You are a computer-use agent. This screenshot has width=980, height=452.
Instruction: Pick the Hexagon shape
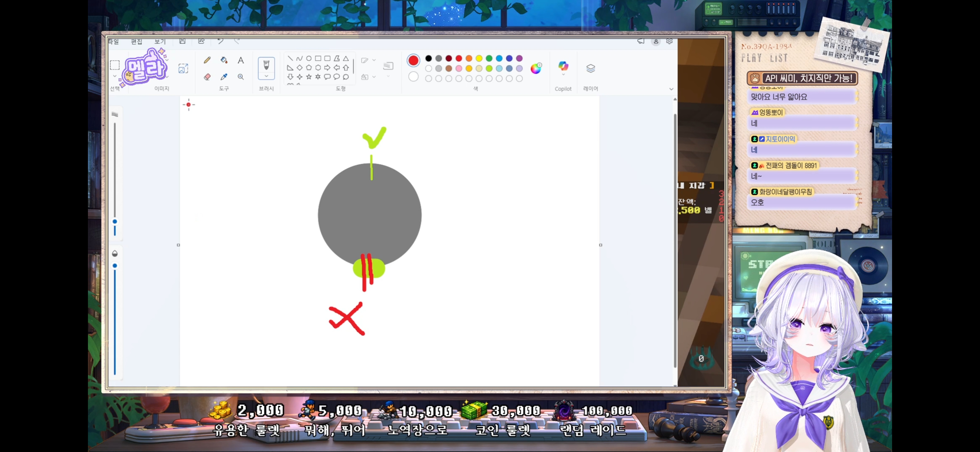318,68
